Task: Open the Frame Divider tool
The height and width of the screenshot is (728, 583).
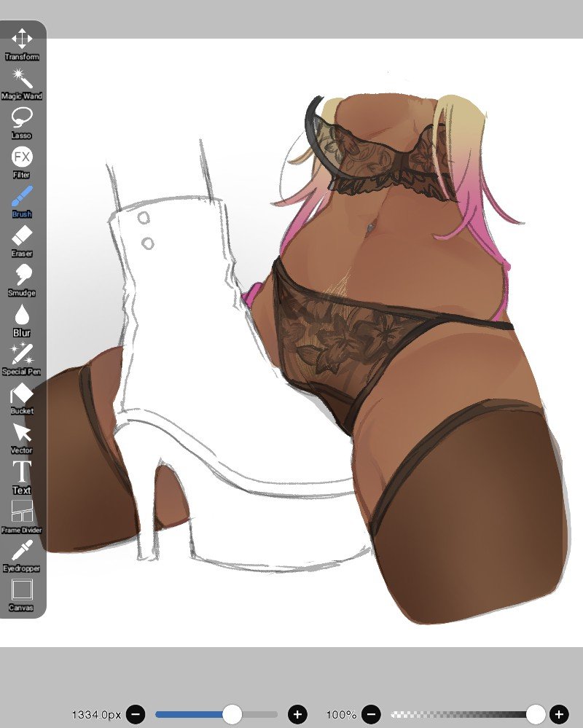Action: tap(22, 517)
